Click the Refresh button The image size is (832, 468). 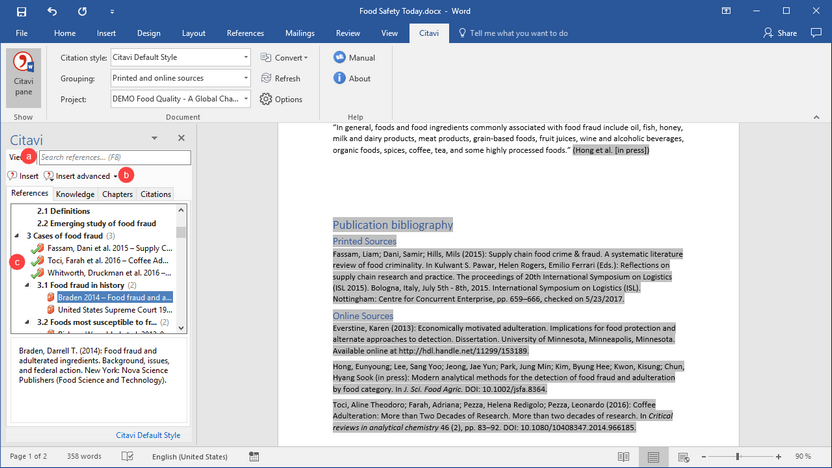point(281,79)
